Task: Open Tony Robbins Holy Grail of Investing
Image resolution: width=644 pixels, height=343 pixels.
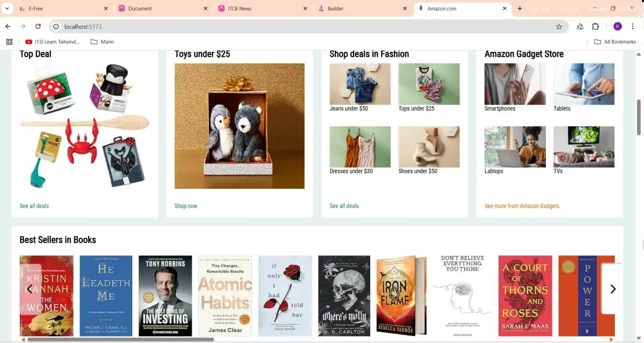Action: point(165,296)
